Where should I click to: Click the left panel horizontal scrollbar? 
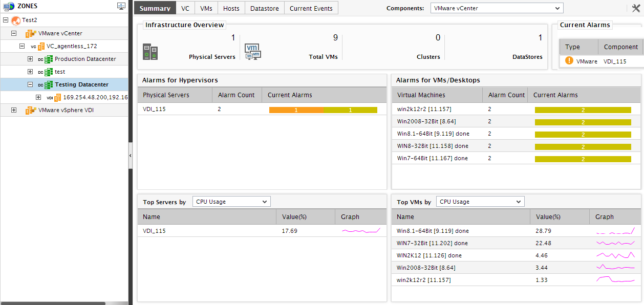click(x=53, y=303)
